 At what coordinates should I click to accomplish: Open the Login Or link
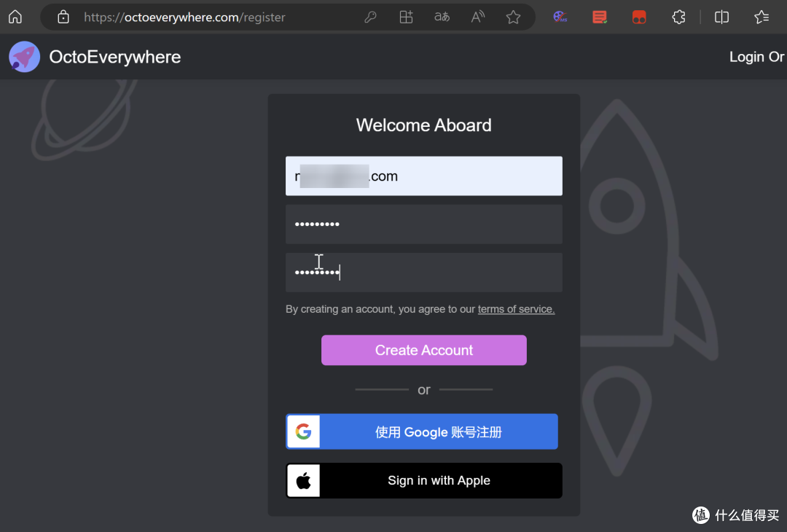[757, 57]
